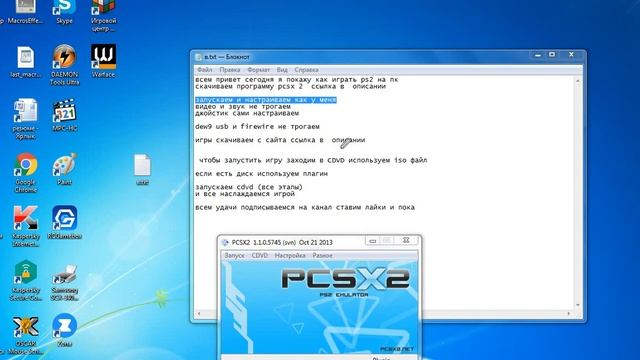Click Notepad vertical scrollbar down arrow
Image resolution: width=640 pixels, height=360 pixels.
click(578, 305)
